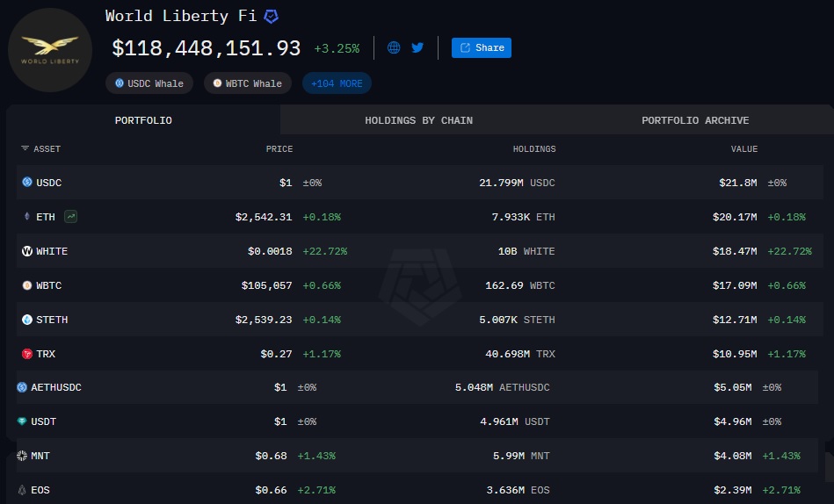Open the WBTC asset name
Screen dimensions: 834x504
pyautogui.click(x=49, y=285)
